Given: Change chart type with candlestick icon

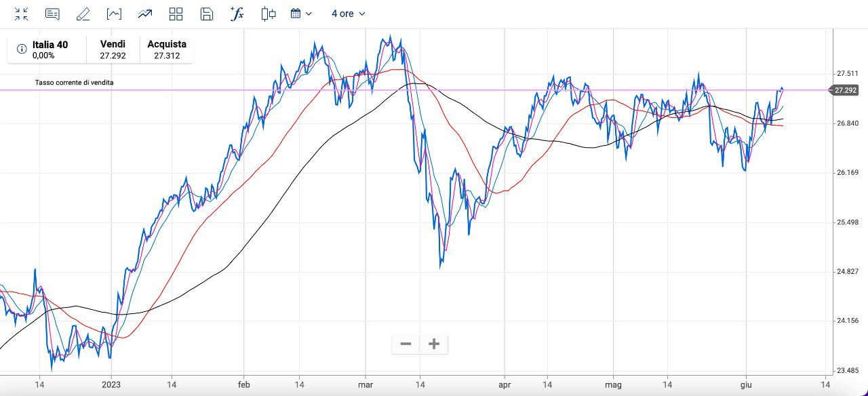Looking at the screenshot, I should point(269,14).
